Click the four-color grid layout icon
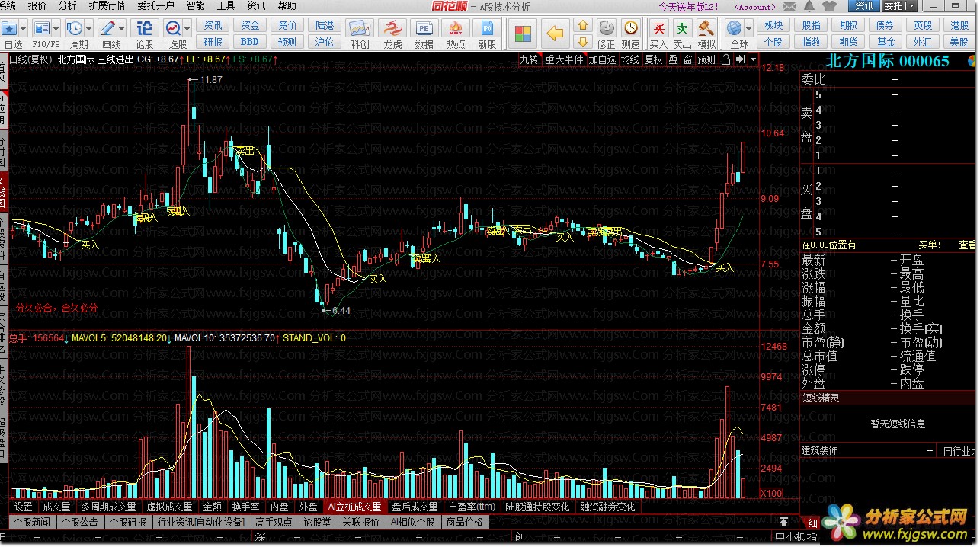The width and height of the screenshot is (980, 547). click(523, 34)
